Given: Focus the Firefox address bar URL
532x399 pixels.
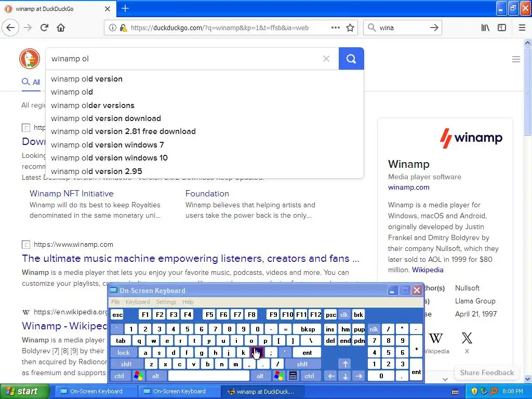Looking at the screenshot, I should (x=220, y=28).
